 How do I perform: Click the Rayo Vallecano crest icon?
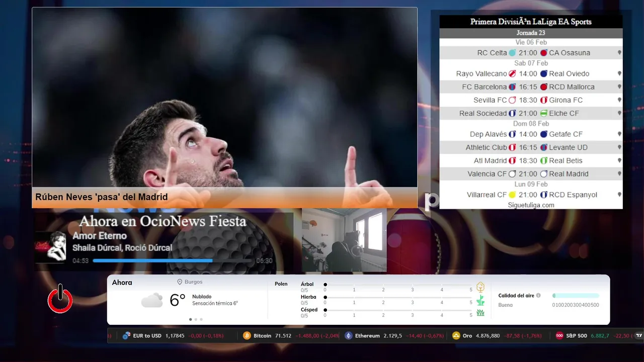[512, 73]
